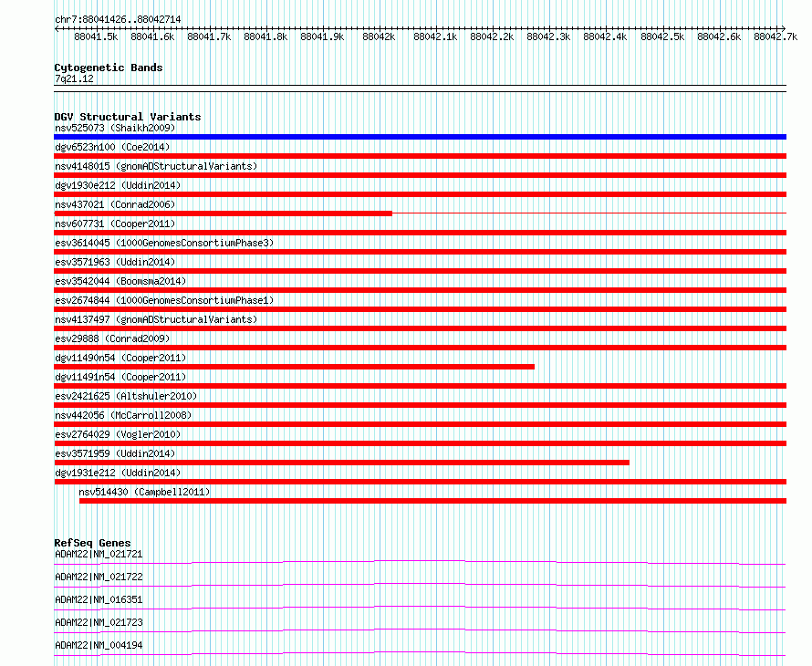The height and width of the screenshot is (666, 812).
Task: Select the Cytogenetic Bands track title
Action: pos(109,68)
